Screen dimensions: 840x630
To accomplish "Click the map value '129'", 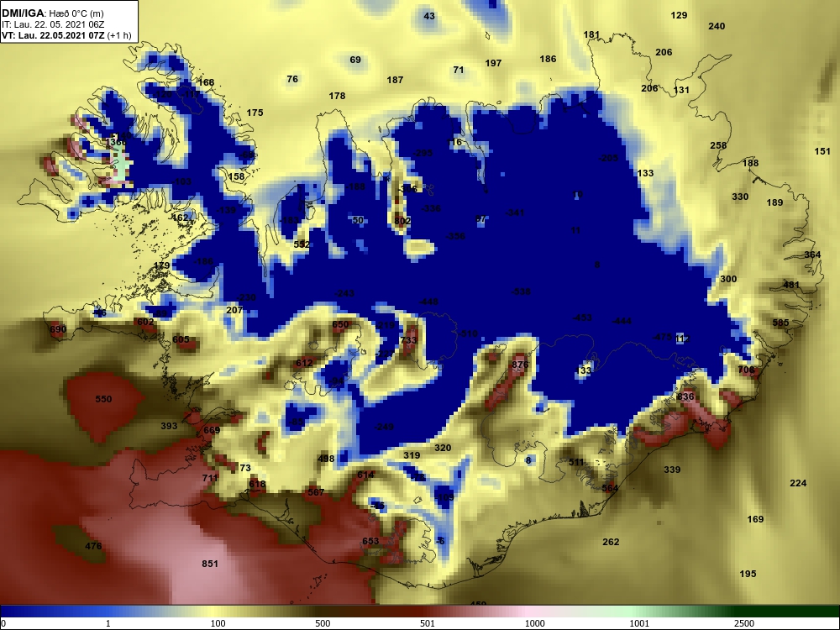I will [679, 15].
